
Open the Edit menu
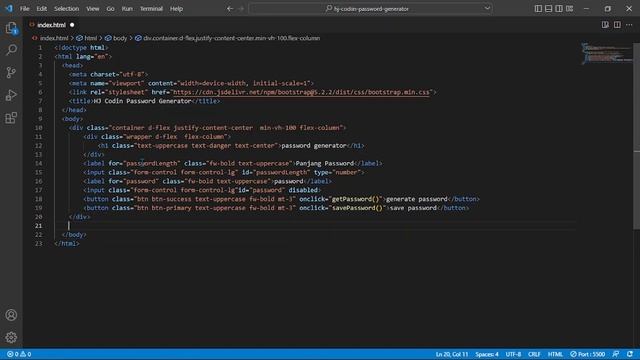42,9
